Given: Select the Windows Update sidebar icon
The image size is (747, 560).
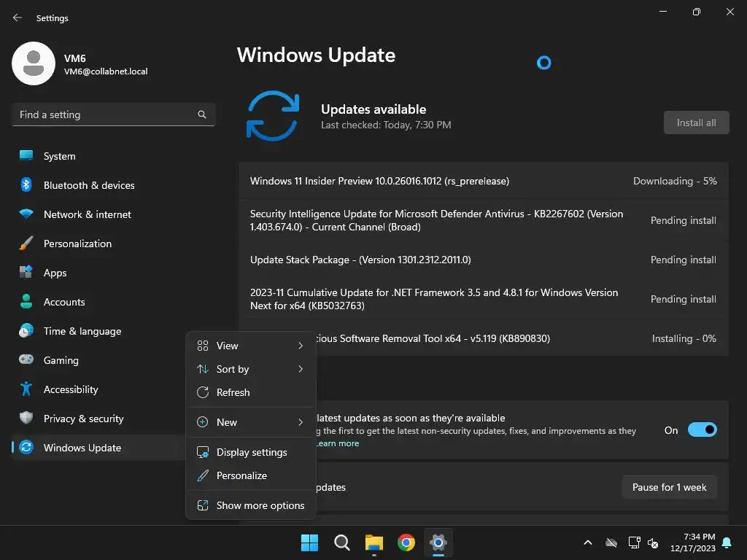Looking at the screenshot, I should pos(26,447).
